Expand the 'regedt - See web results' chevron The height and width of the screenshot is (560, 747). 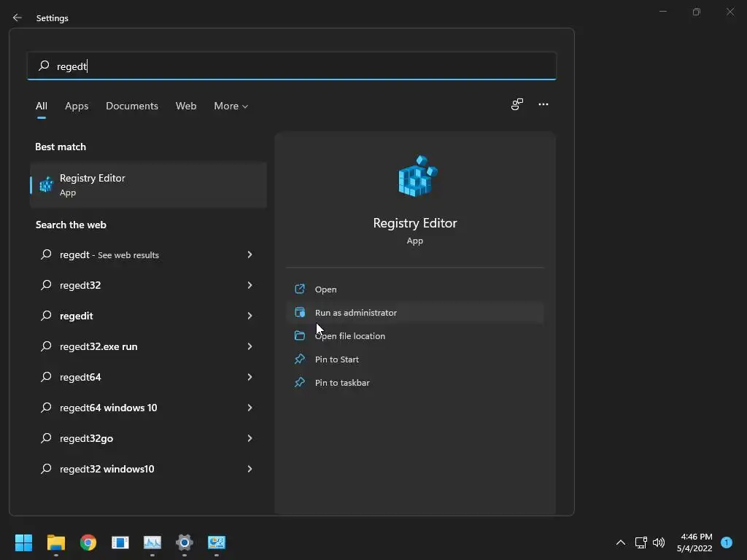point(249,254)
